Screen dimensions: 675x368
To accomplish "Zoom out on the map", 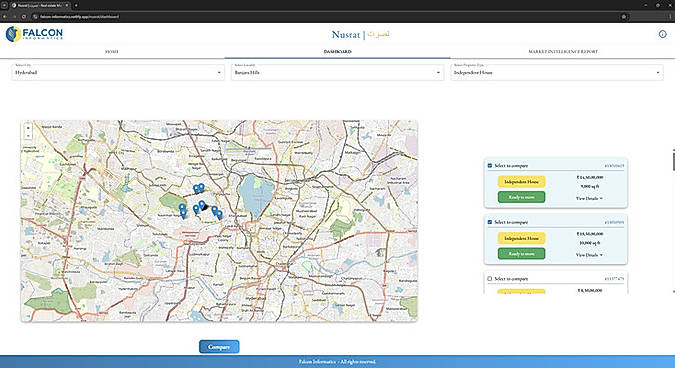I will (x=28, y=136).
